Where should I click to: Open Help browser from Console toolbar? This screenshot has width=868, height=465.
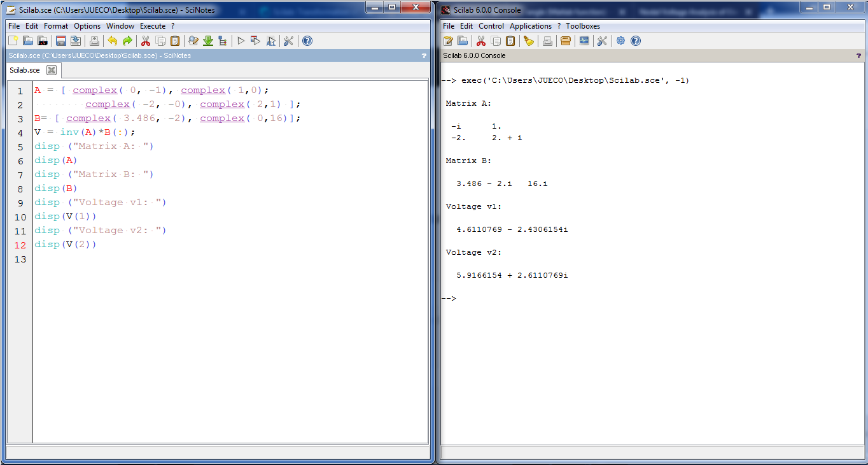[x=636, y=41]
